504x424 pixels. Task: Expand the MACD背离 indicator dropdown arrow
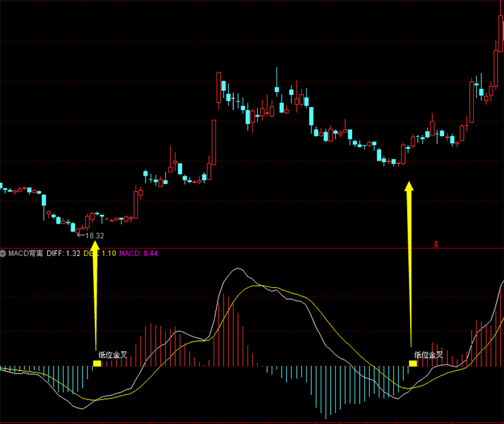3,254
